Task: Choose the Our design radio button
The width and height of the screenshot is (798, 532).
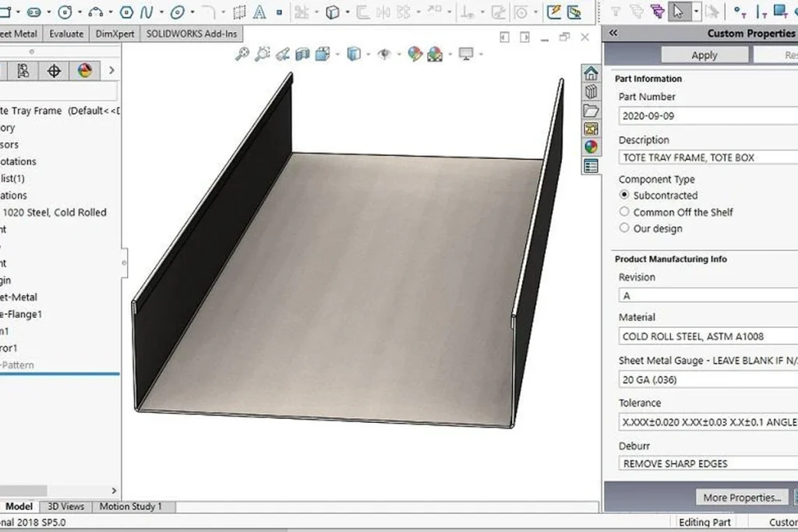Action: (624, 228)
